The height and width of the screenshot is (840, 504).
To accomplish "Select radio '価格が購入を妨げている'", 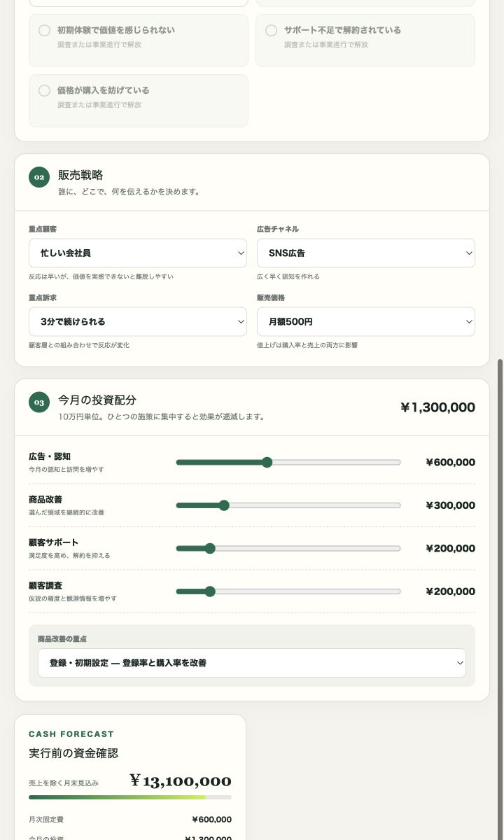I will click(x=44, y=90).
